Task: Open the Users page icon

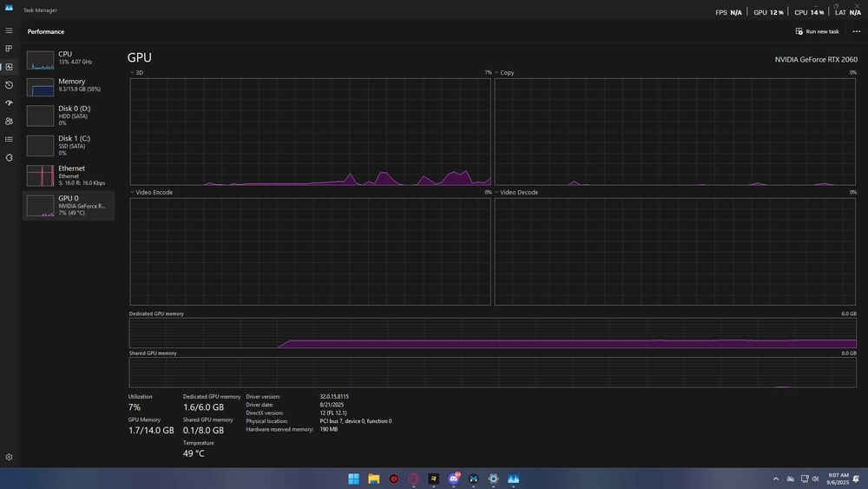Action: (x=9, y=122)
